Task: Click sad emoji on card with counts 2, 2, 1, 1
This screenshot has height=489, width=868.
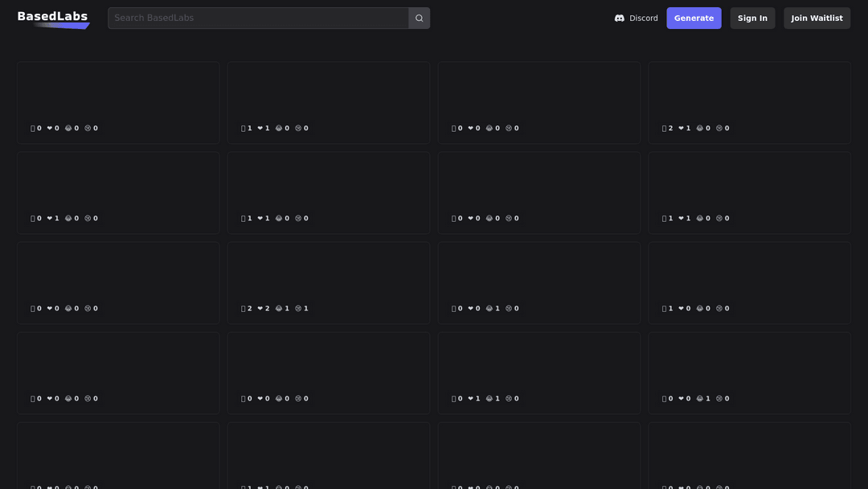Action: [301, 309]
